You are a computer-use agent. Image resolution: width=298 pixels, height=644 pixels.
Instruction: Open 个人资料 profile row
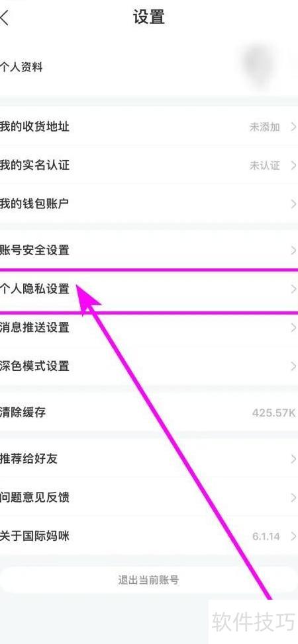point(149,67)
